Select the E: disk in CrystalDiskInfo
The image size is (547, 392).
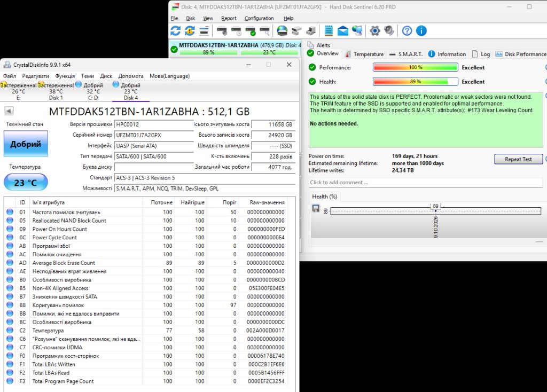click(19, 91)
